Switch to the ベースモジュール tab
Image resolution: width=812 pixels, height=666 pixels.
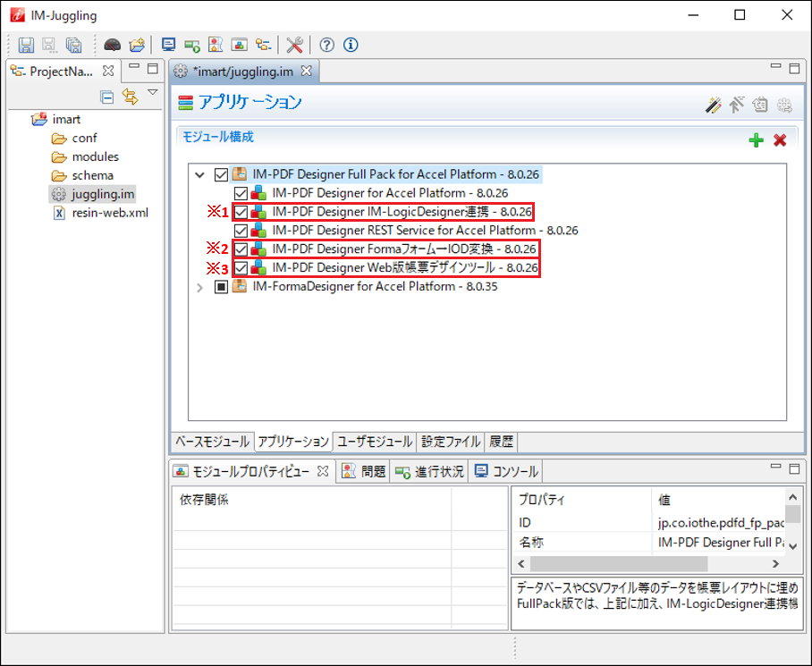coord(212,442)
